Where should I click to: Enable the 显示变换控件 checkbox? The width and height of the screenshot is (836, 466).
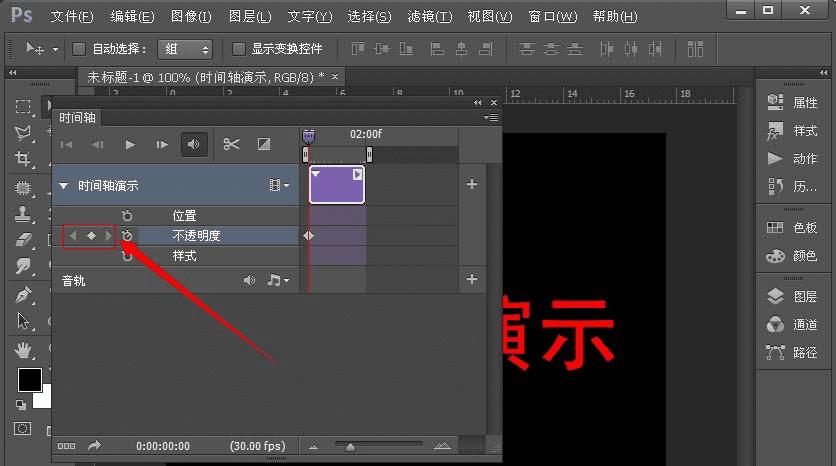pos(239,49)
